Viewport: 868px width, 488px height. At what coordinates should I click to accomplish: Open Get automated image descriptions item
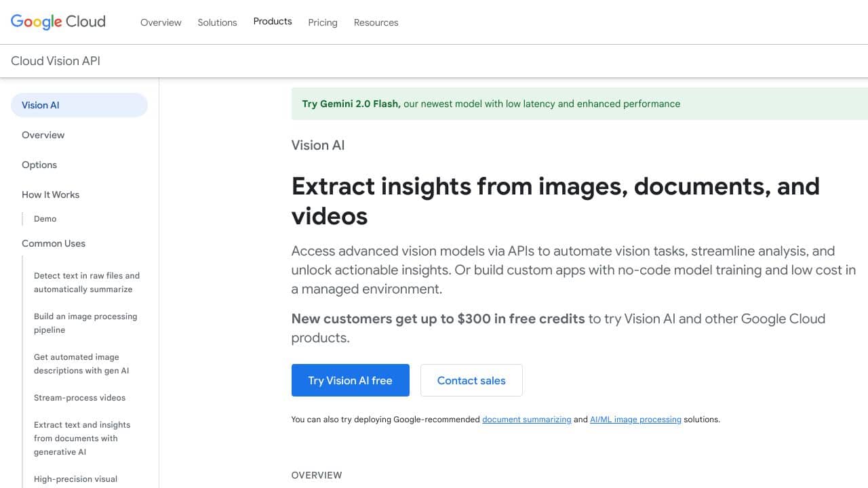(81, 364)
